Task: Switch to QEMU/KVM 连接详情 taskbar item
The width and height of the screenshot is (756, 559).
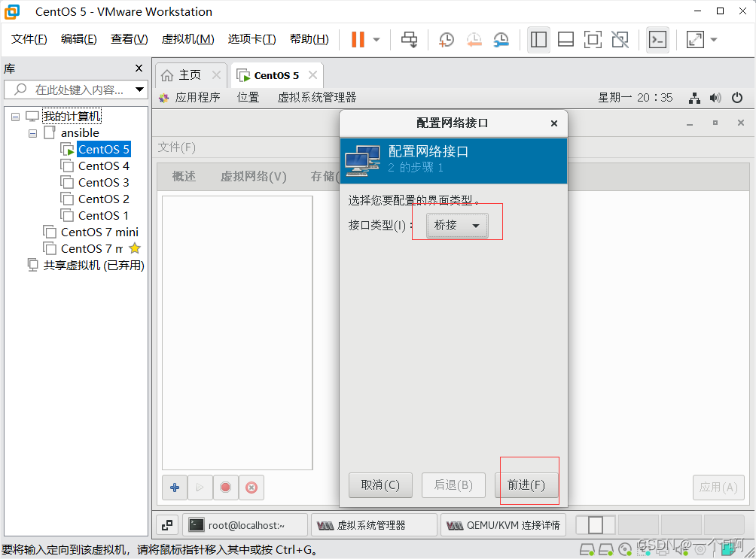Action: [x=503, y=525]
